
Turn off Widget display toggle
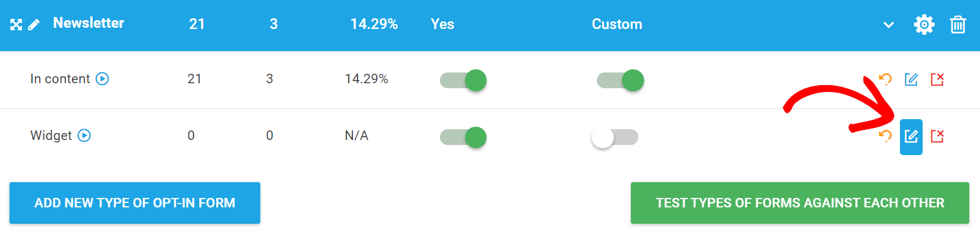(463, 137)
